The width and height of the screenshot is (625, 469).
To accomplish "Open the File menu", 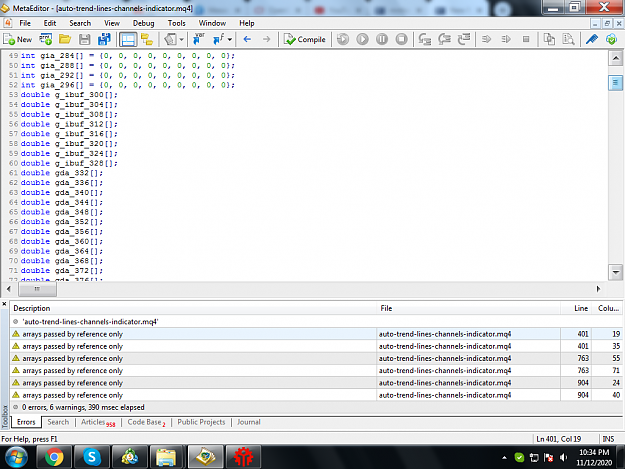I will pyautogui.click(x=25, y=23).
